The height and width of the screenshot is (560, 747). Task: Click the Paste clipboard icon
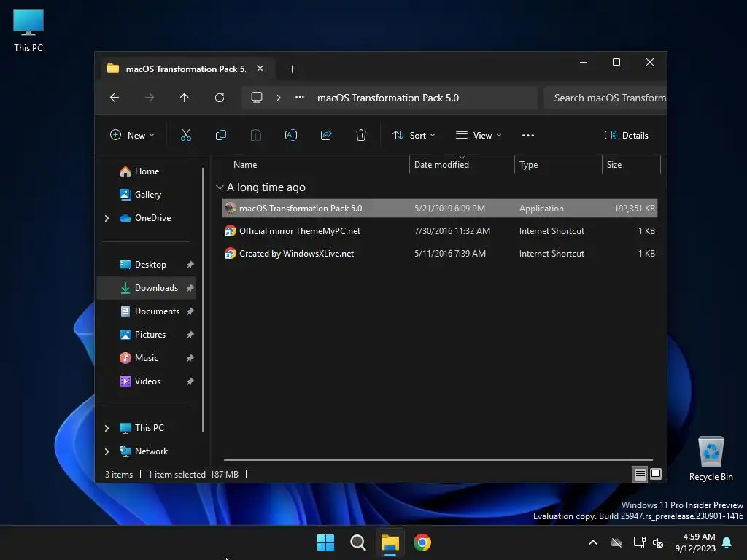point(256,135)
